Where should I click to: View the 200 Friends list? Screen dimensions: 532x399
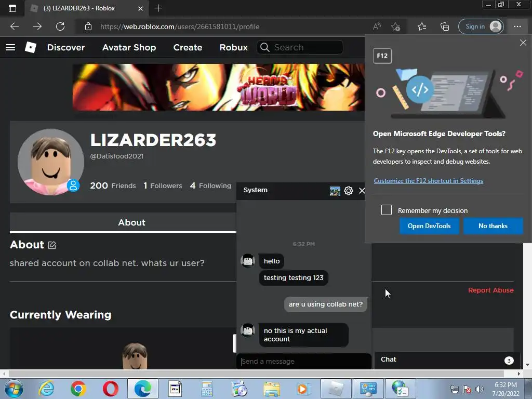click(x=113, y=185)
